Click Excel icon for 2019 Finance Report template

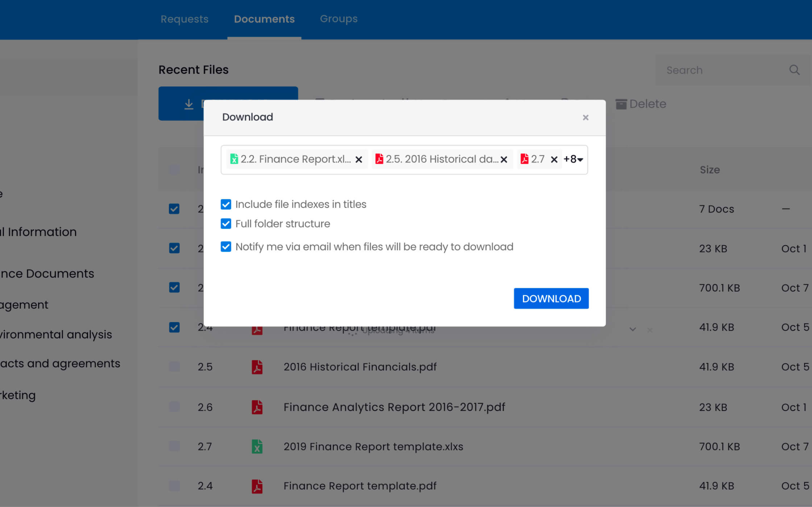coord(257,446)
